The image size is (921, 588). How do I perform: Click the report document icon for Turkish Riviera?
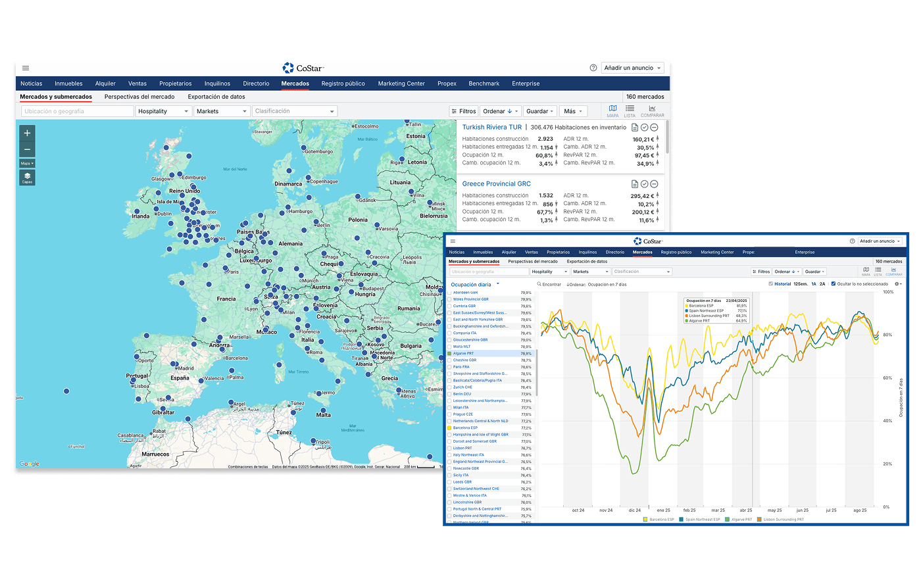pyautogui.click(x=635, y=128)
